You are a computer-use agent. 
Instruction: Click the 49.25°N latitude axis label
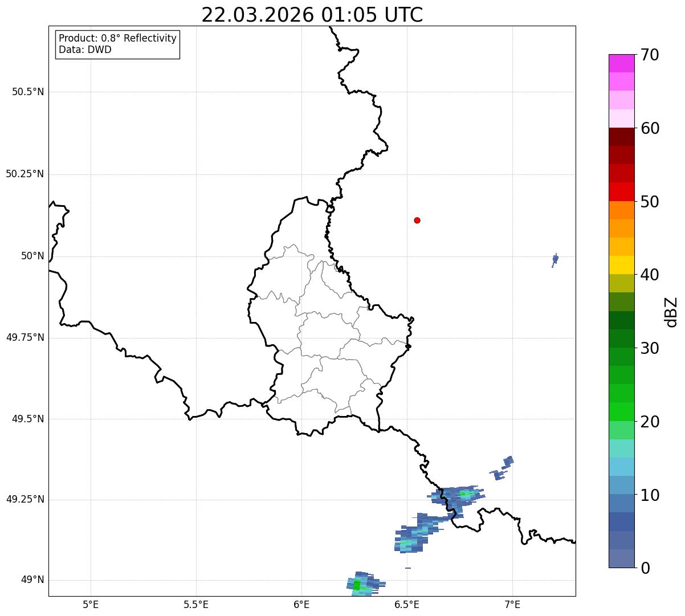click(25, 500)
